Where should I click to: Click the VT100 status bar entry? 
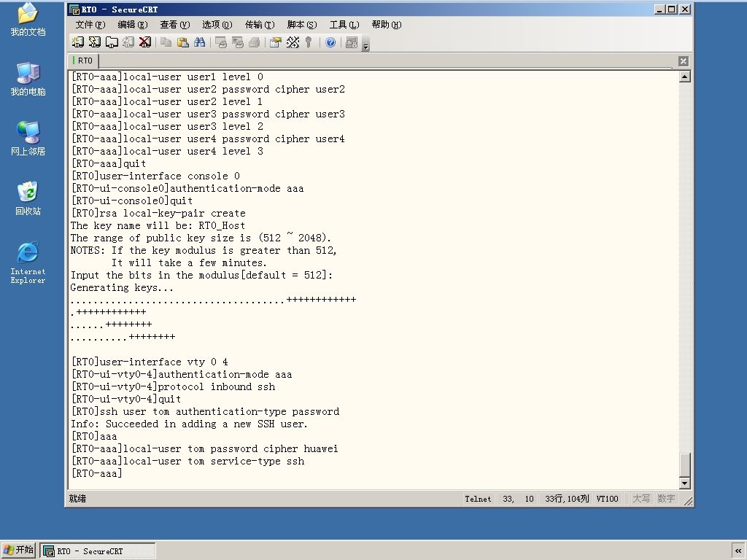(608, 499)
